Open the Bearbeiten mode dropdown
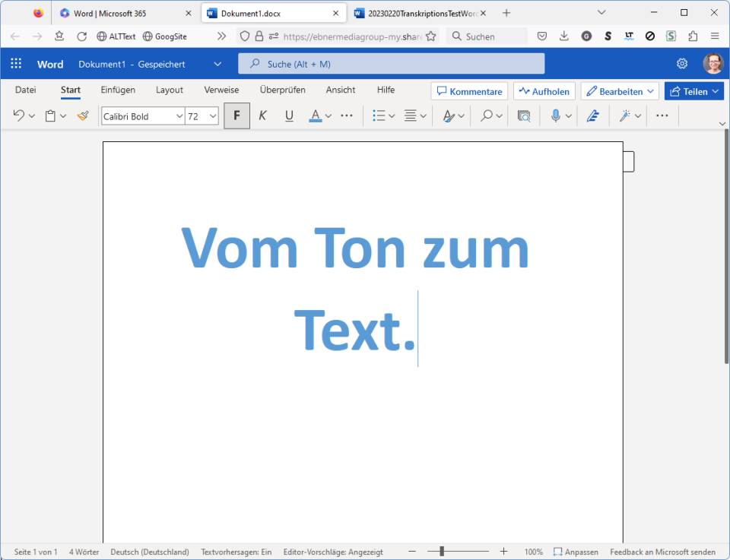The height and width of the screenshot is (560, 730). [x=620, y=91]
